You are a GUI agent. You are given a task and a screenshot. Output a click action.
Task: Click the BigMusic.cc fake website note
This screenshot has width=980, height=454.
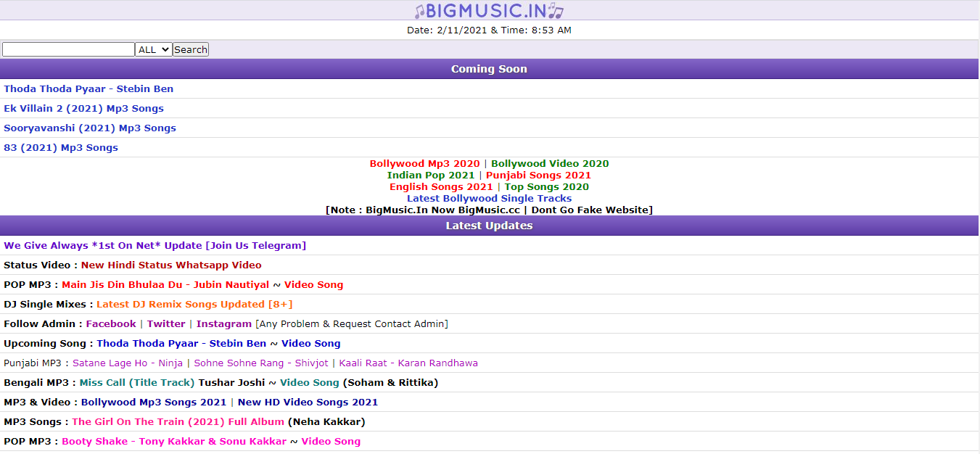tap(489, 210)
